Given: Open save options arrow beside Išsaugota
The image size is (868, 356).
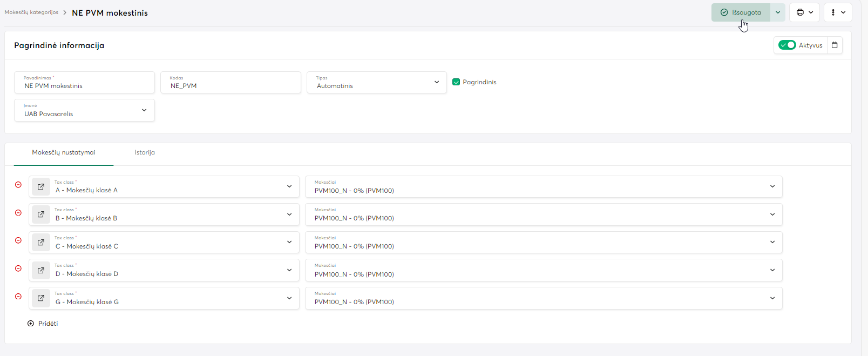Looking at the screenshot, I should pos(778,12).
